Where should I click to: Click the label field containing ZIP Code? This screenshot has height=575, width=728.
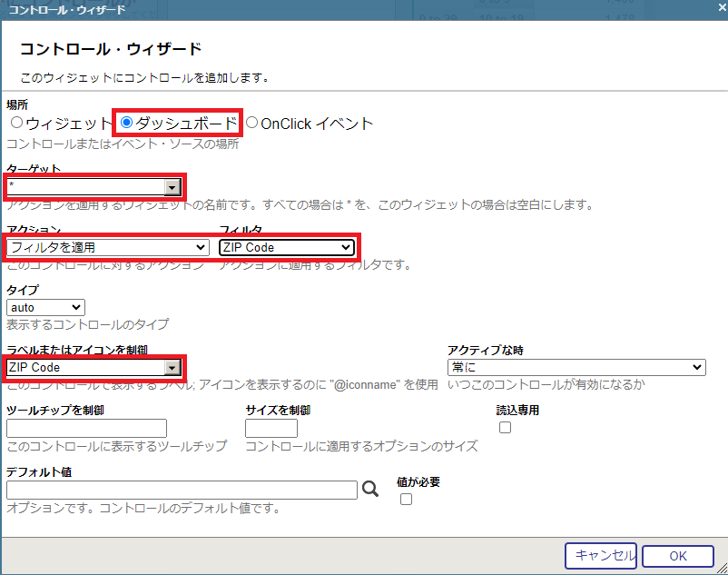coord(84,367)
